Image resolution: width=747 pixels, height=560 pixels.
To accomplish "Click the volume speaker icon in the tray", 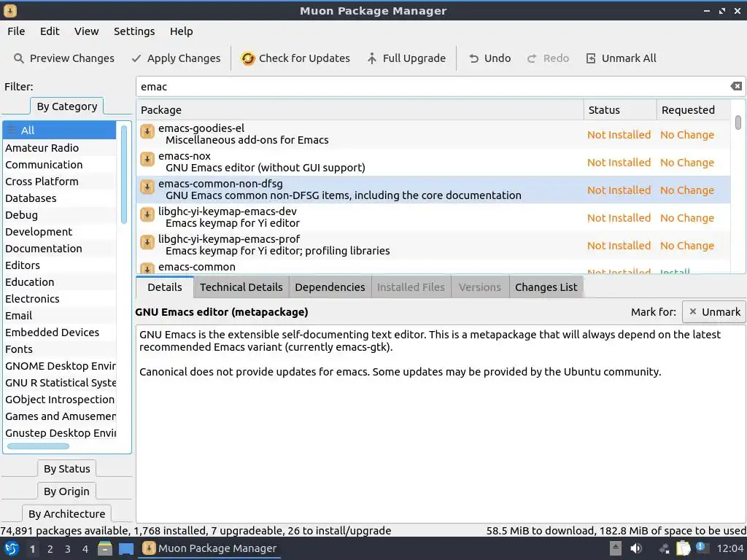I will (x=636, y=548).
